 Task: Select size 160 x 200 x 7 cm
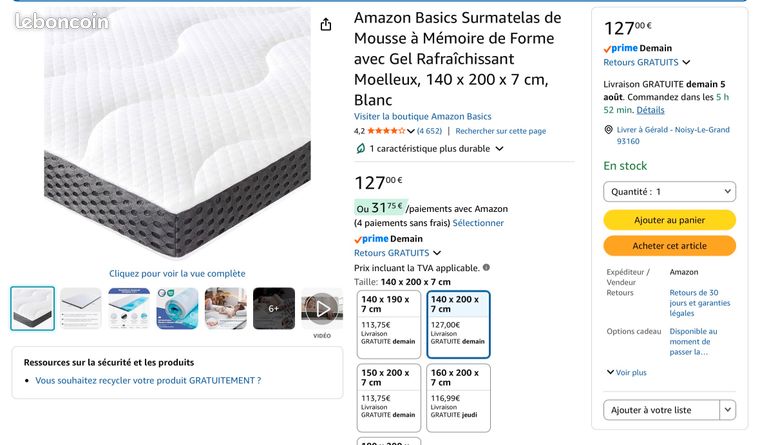tap(458, 398)
